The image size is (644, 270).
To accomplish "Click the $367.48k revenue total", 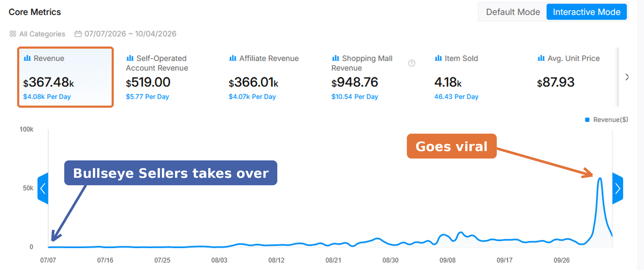I will pyautogui.click(x=49, y=82).
